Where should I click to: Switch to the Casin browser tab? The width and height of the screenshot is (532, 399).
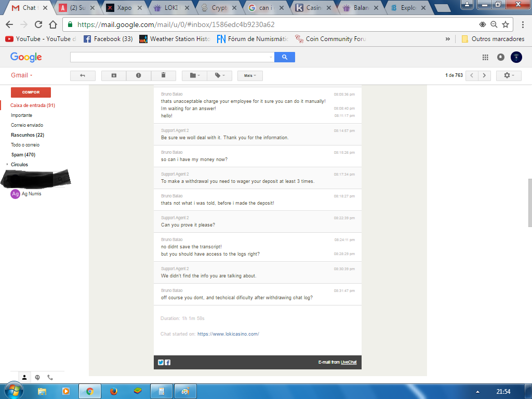click(x=313, y=8)
